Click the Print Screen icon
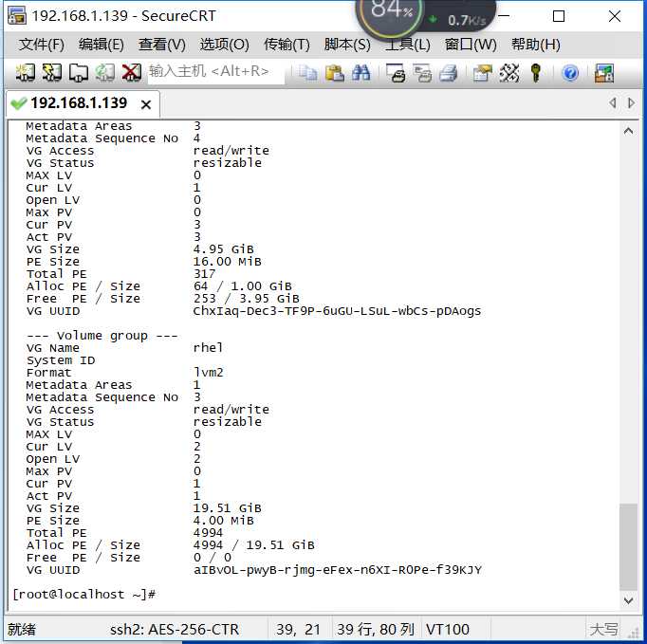 [x=396, y=73]
